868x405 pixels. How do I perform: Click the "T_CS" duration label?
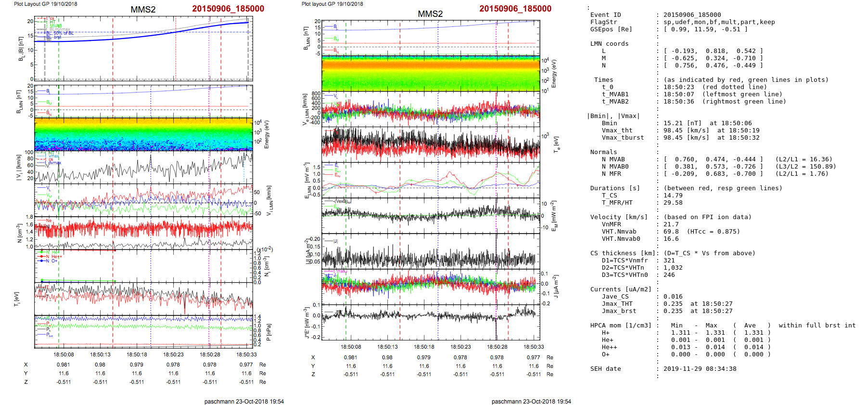[609, 196]
